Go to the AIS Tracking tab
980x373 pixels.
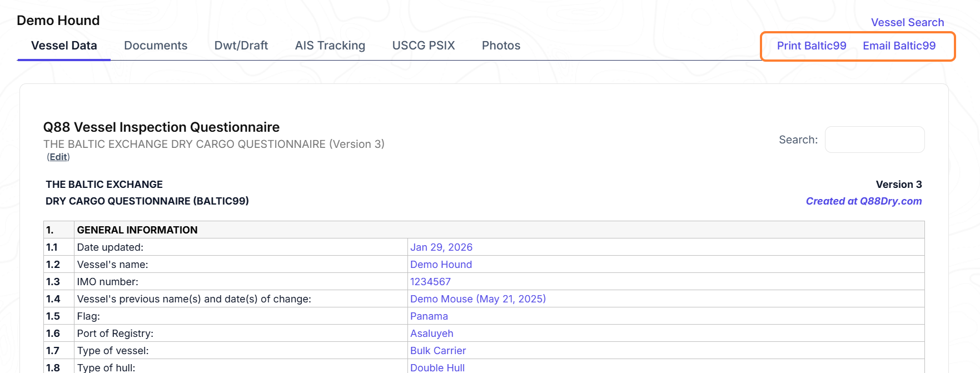coord(330,46)
